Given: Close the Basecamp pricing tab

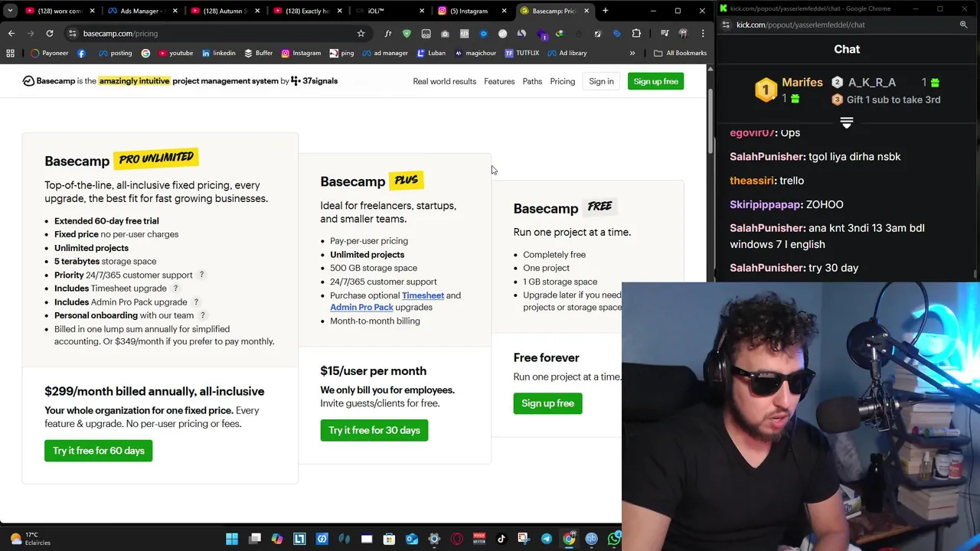Looking at the screenshot, I should click(586, 11).
